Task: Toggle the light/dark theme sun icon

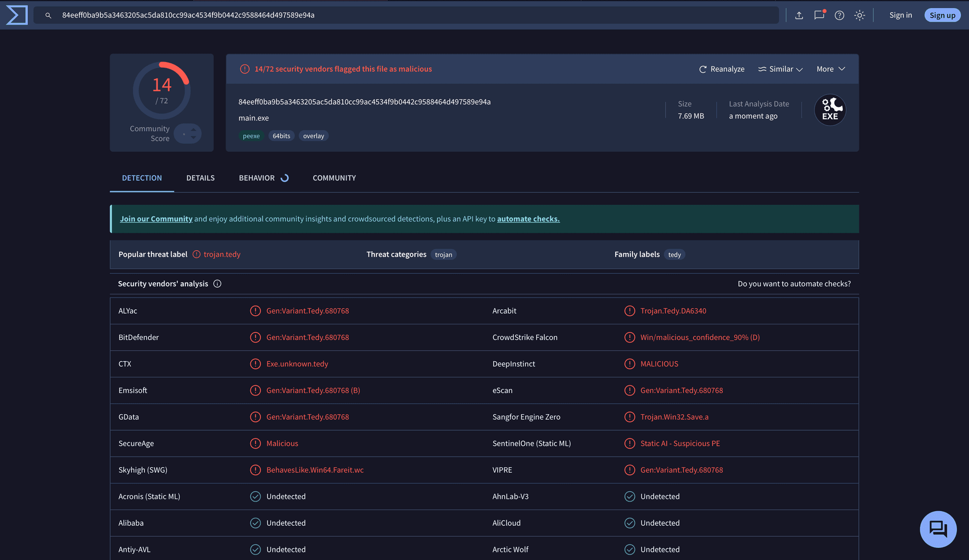Action: (859, 15)
